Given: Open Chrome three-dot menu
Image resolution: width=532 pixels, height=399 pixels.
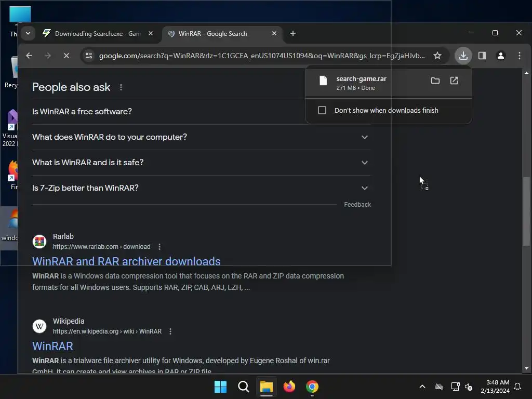Looking at the screenshot, I should pos(519,56).
